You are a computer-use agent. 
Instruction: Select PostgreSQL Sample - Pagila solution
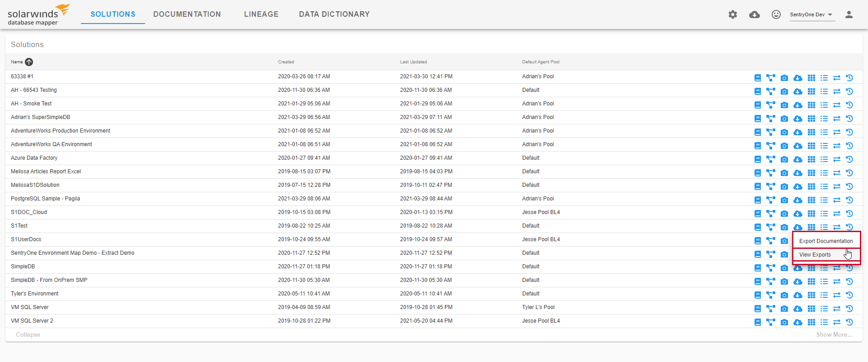[45, 199]
